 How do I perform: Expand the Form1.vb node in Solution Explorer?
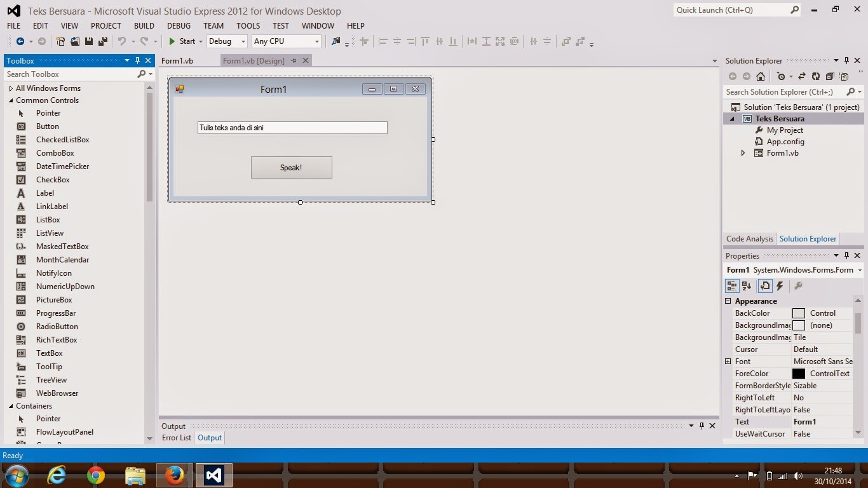[x=743, y=153]
